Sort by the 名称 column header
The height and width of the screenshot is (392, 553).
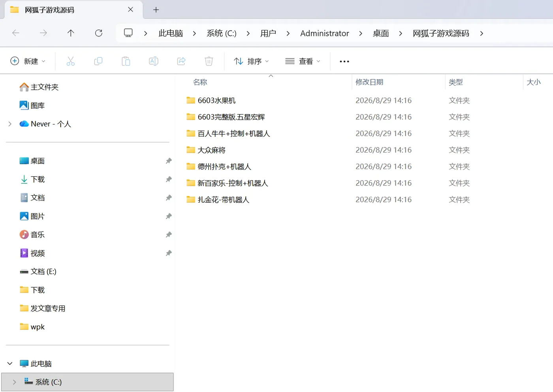(200, 82)
